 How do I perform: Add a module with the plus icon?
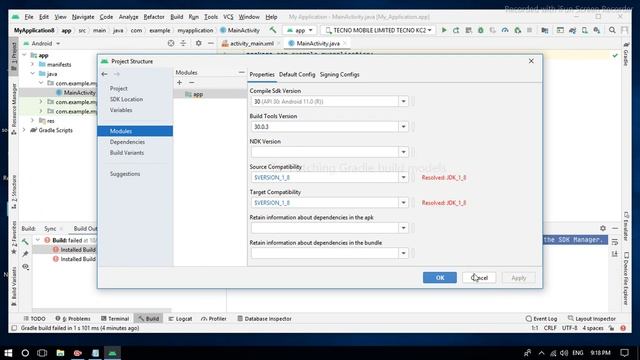(180, 83)
